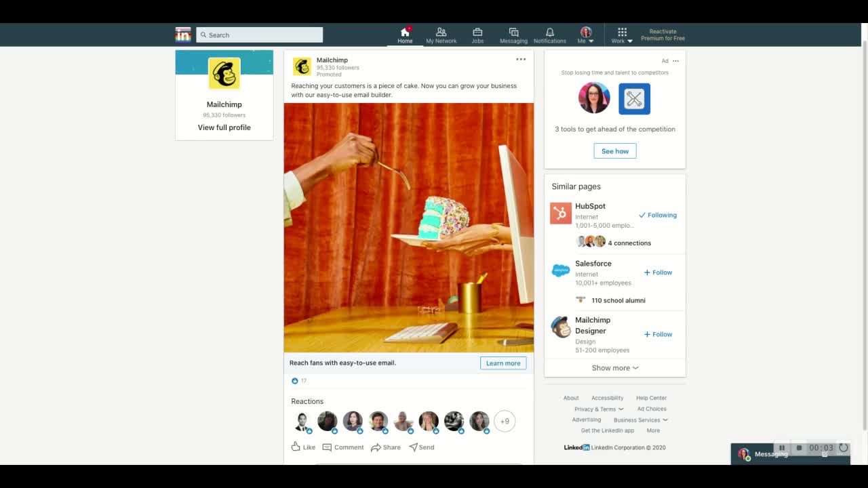Click HubSpot's 4 connections text

pos(629,243)
